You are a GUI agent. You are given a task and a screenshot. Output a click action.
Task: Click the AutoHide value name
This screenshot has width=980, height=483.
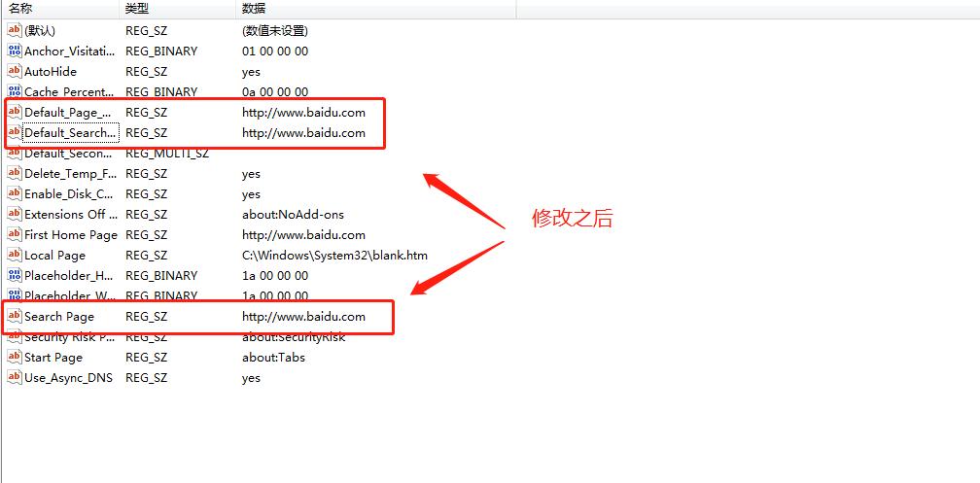51,72
